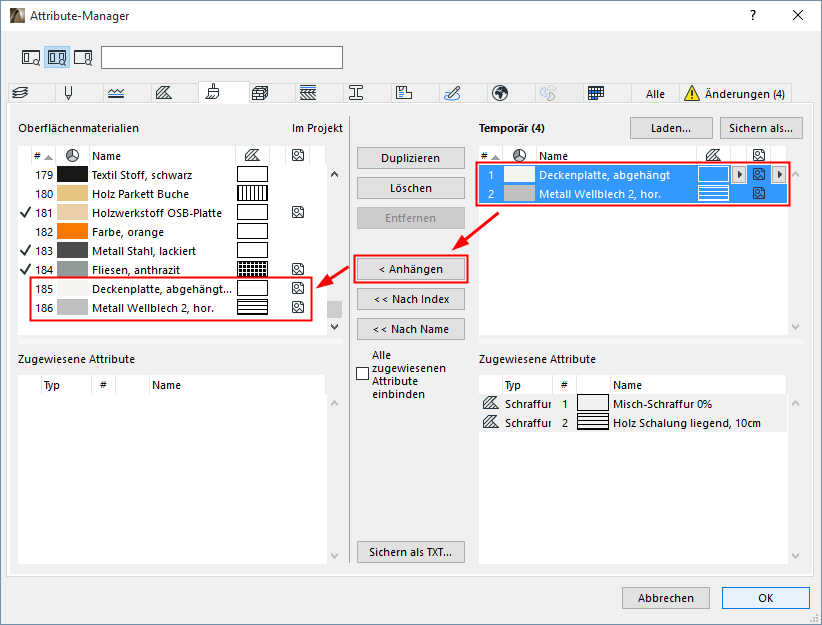Open the Änderungen (4) tab

735,94
